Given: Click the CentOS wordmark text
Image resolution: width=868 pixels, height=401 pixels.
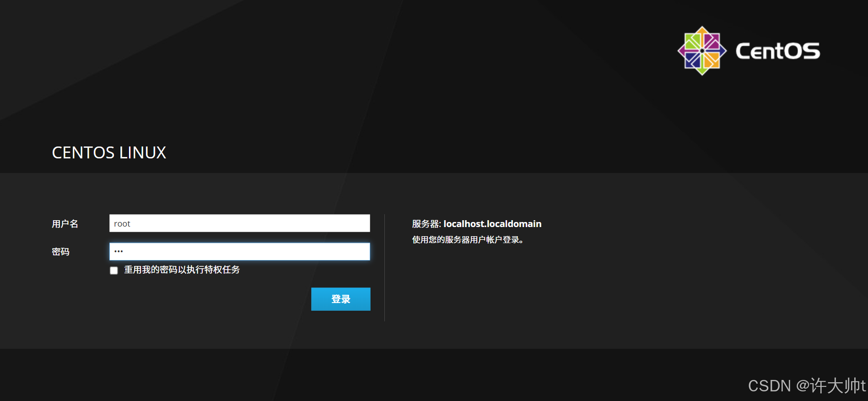Looking at the screenshot, I should (778, 51).
